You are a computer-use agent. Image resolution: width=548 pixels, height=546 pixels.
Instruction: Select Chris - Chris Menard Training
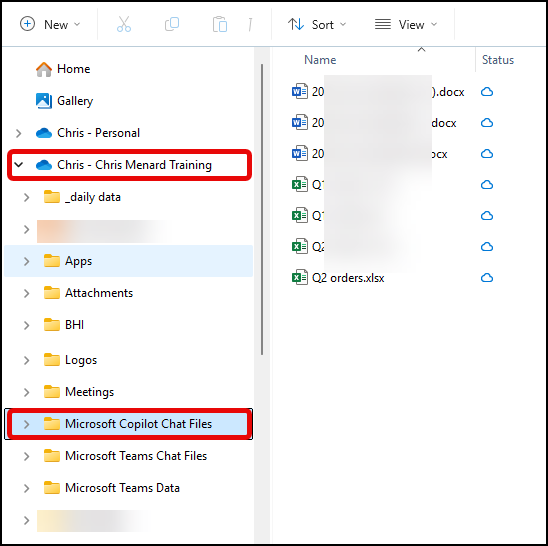[x=134, y=165]
